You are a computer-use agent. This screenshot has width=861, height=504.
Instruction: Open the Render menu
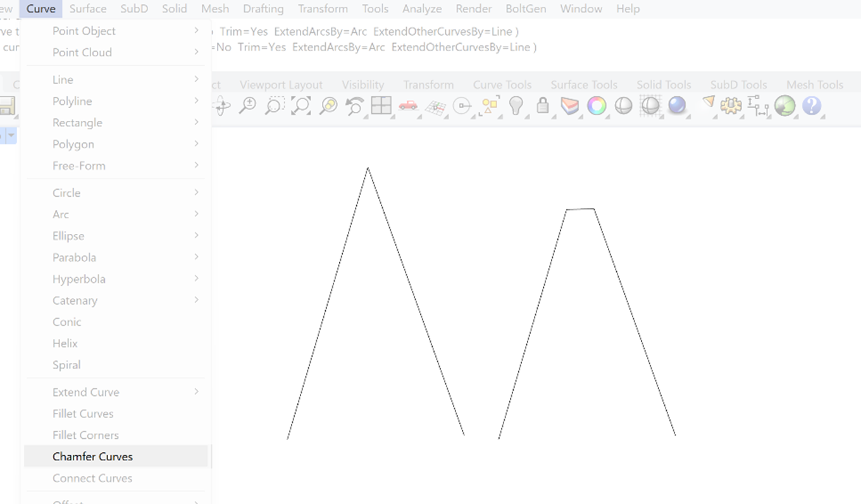[473, 9]
